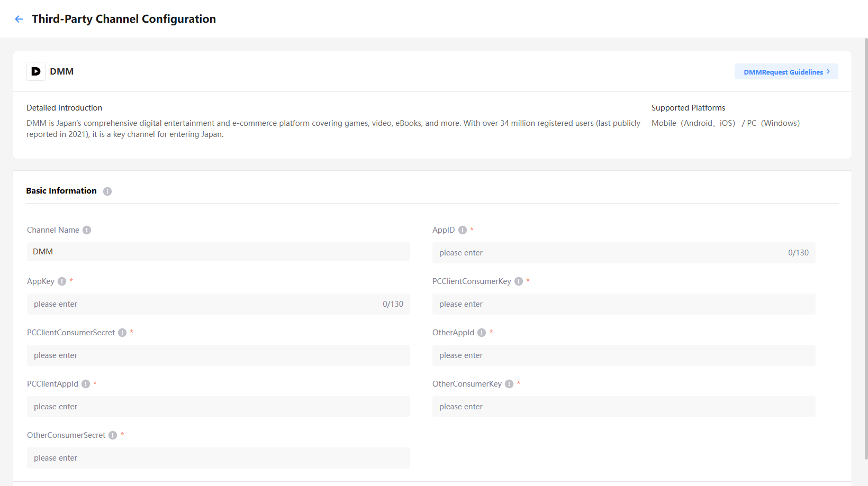Click the DMM channel name beside the logo
868x486 pixels.
coord(62,71)
